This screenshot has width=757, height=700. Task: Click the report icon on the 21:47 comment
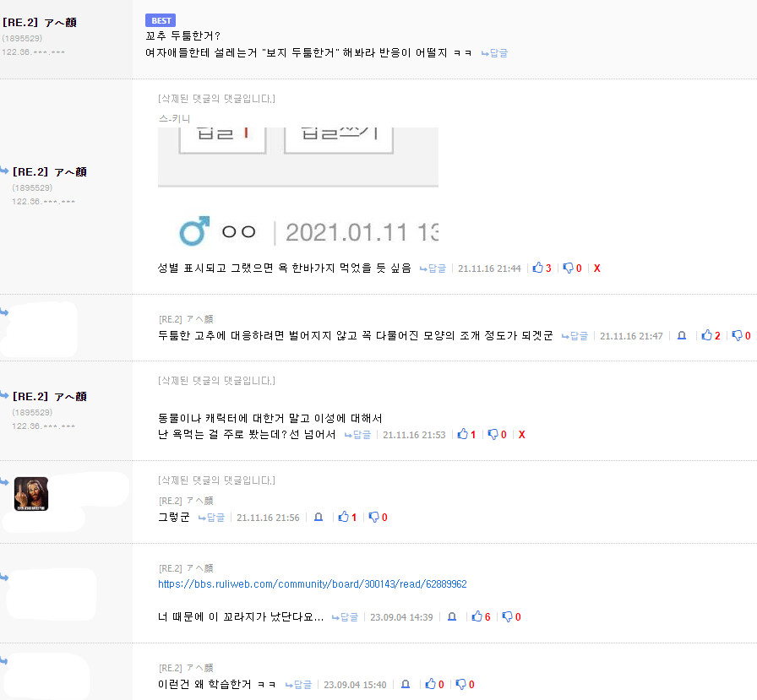click(682, 335)
